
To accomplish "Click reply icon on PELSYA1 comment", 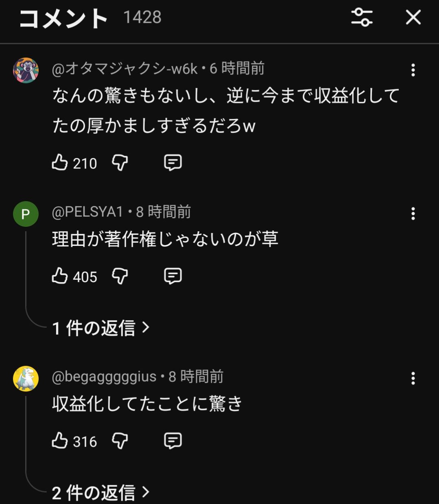I will click(x=173, y=276).
